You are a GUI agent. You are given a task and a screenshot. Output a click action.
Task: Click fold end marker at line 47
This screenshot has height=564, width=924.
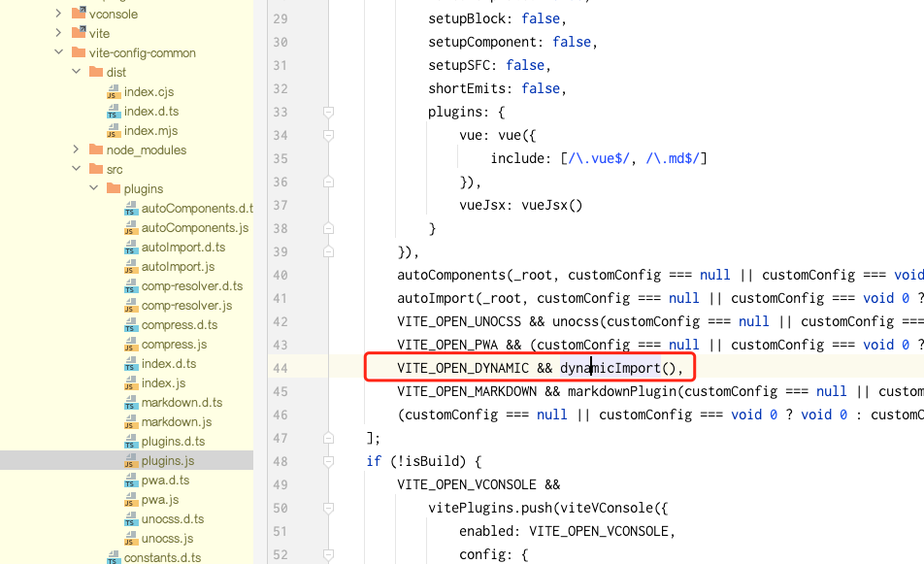[329, 438]
